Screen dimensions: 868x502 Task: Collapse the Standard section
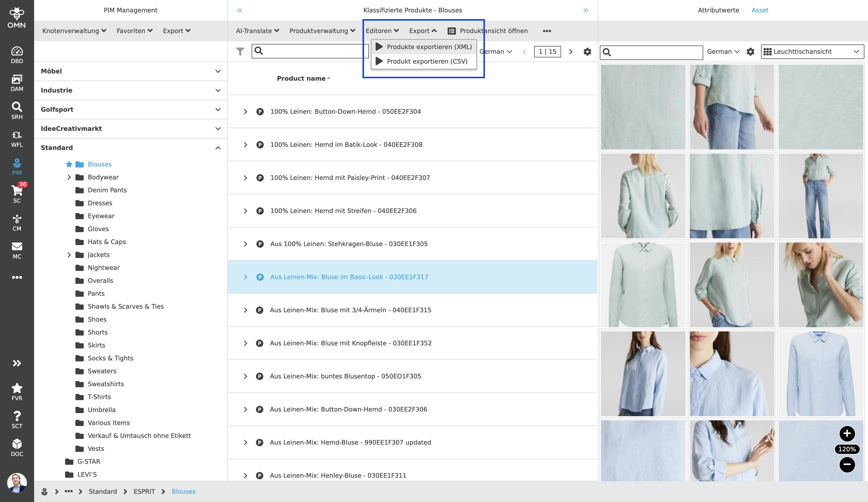click(x=218, y=148)
